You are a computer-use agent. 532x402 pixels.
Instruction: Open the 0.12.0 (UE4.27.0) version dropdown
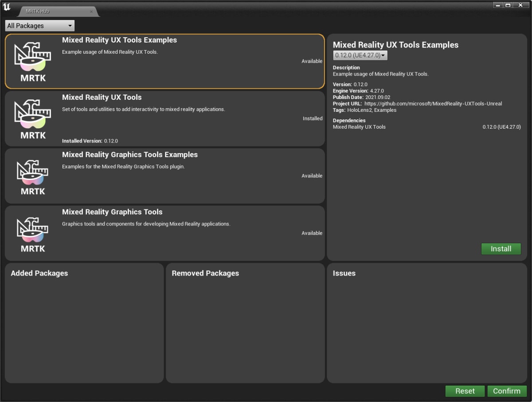360,55
